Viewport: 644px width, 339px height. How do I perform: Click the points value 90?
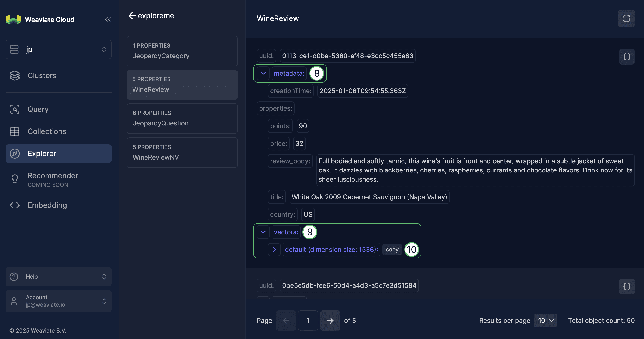pos(303,126)
